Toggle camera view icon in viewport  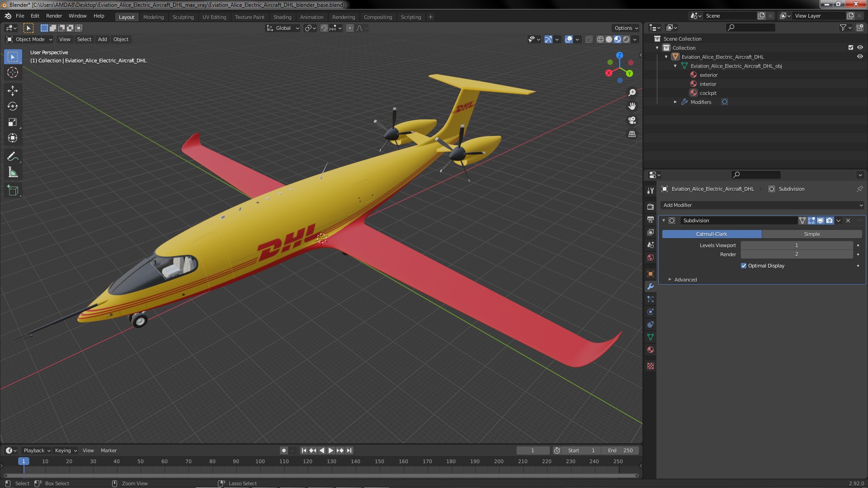[x=632, y=120]
